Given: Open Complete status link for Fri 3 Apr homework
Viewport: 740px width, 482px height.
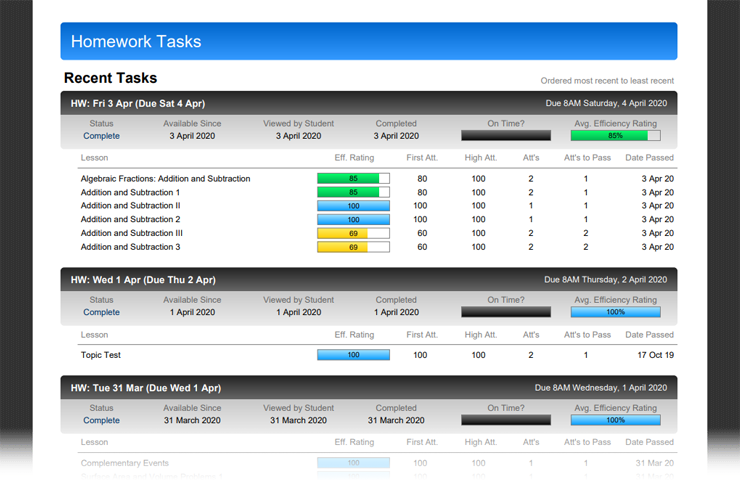Looking at the screenshot, I should coord(101,136).
